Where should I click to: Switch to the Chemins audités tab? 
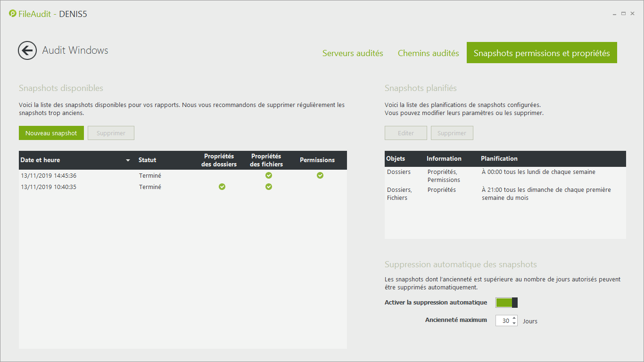click(x=428, y=53)
